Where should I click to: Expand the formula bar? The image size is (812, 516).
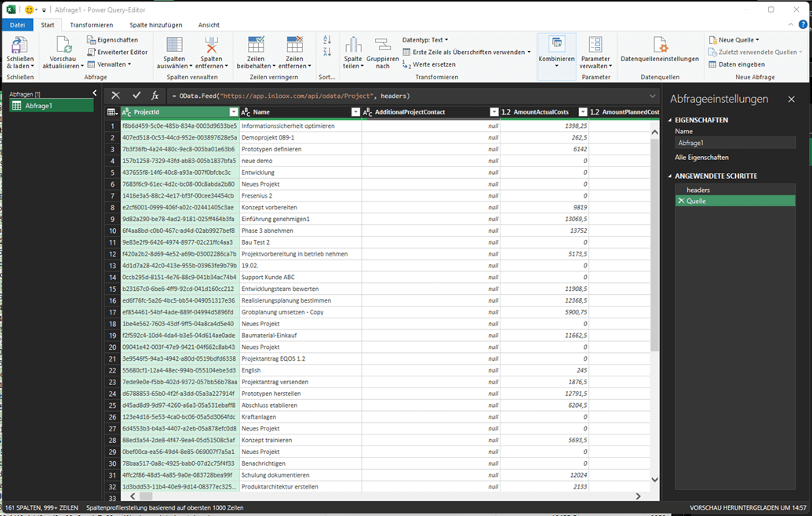tap(652, 96)
